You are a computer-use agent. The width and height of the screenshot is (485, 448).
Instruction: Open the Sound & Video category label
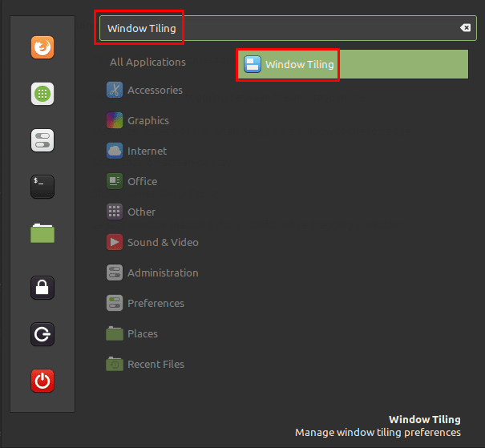(x=163, y=242)
